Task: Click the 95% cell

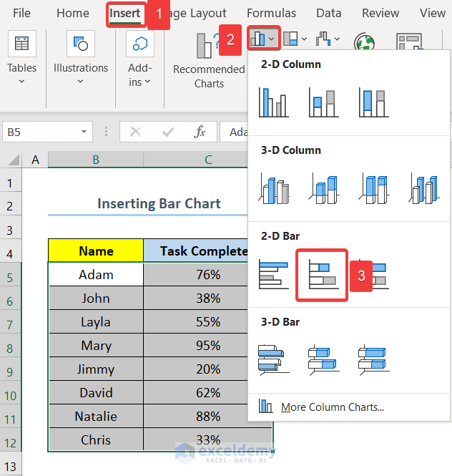Action: coord(196,346)
